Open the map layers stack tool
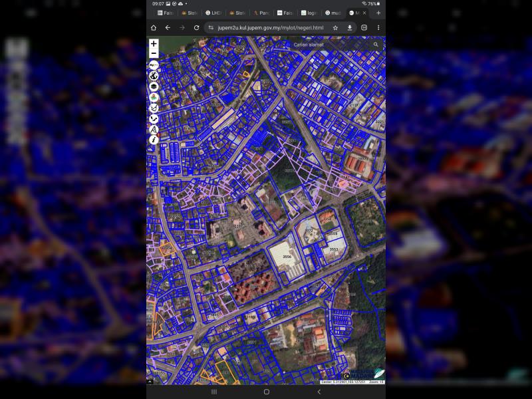The width and height of the screenshot is (532, 399). (154, 86)
